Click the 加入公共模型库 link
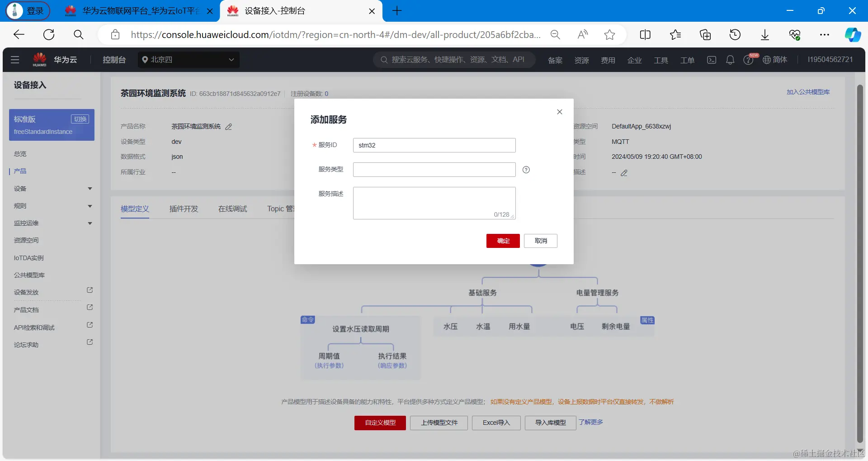868x461 pixels. [x=808, y=92]
